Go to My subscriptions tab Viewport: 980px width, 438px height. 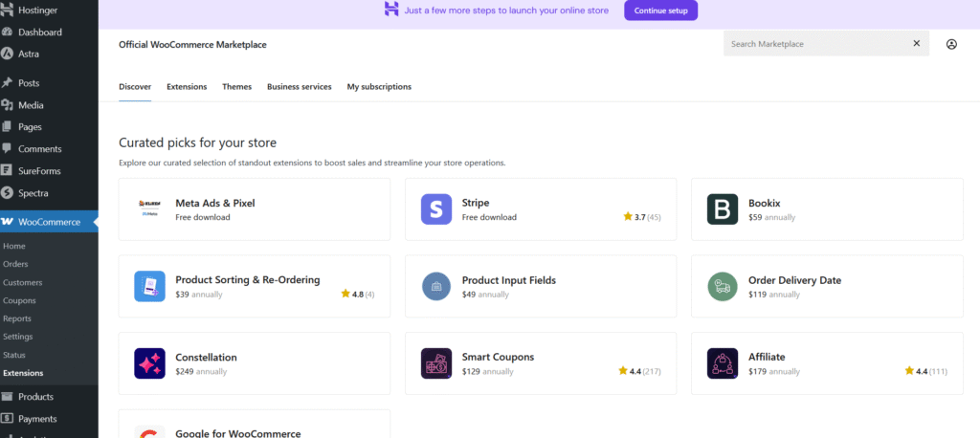pyautogui.click(x=379, y=87)
